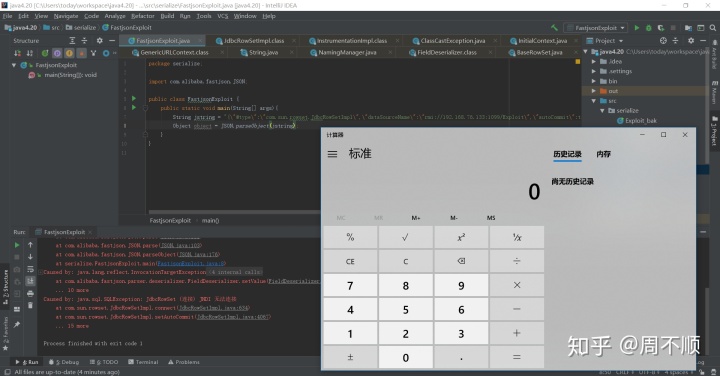The image size is (720, 376).
Task: Click the calculator 7 key
Action: point(350,286)
